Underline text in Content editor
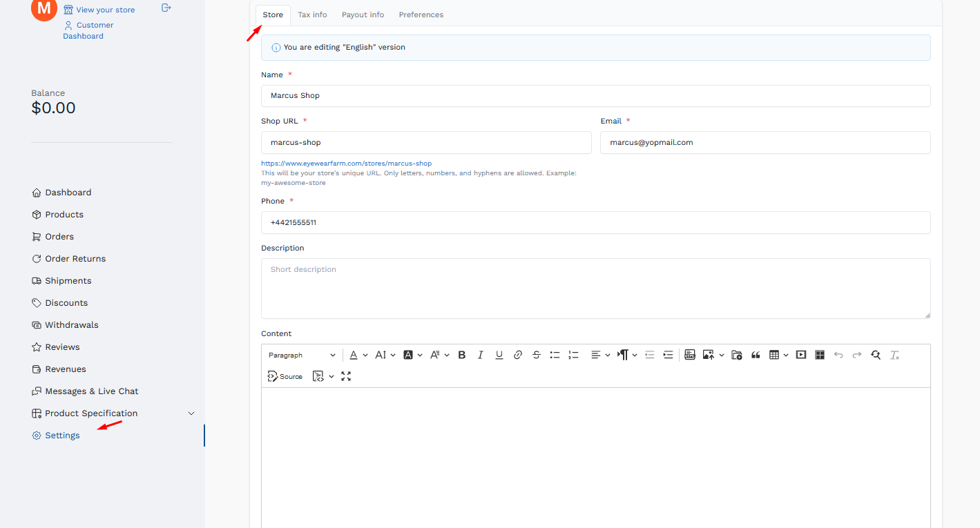The width and height of the screenshot is (980, 528). [499, 355]
